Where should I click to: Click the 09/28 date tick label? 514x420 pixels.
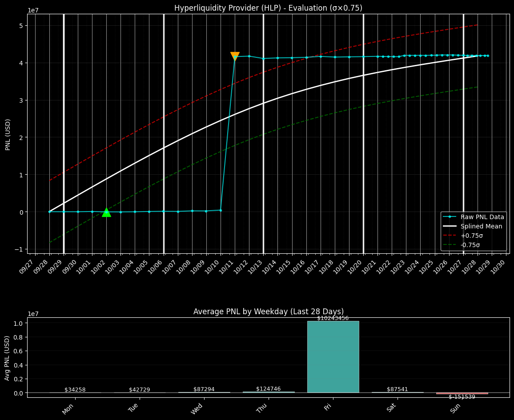41,268
